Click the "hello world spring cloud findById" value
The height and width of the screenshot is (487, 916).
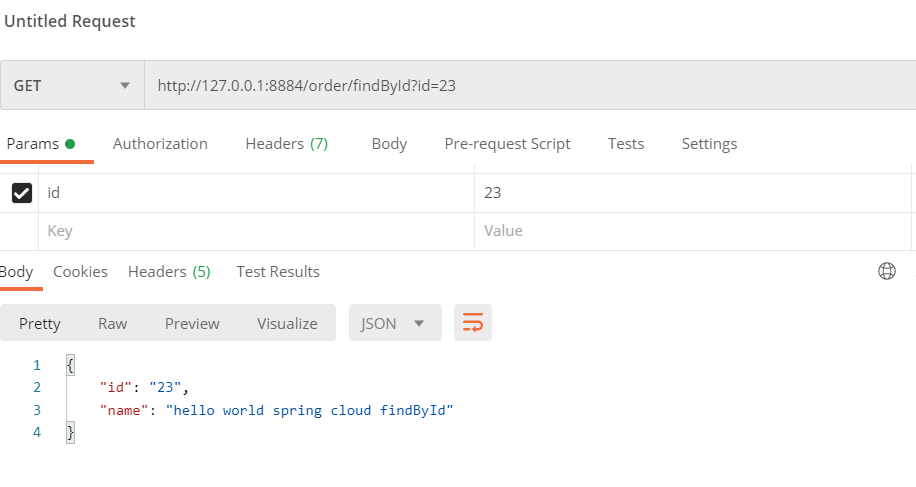(310, 411)
